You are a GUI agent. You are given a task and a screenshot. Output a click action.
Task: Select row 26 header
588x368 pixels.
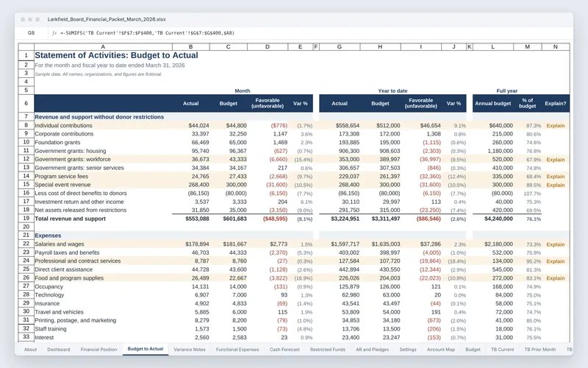pos(26,277)
